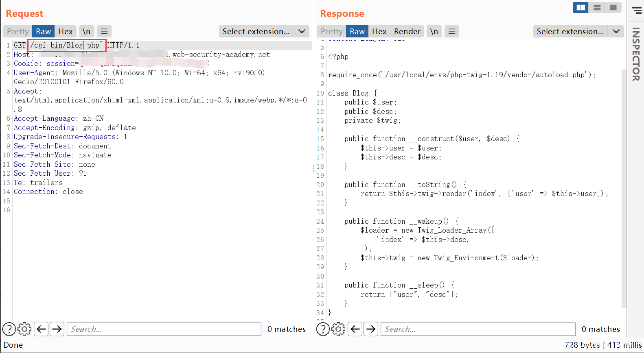Go to next match in Request search
Viewport: 644px width, 353px height.
click(x=57, y=329)
